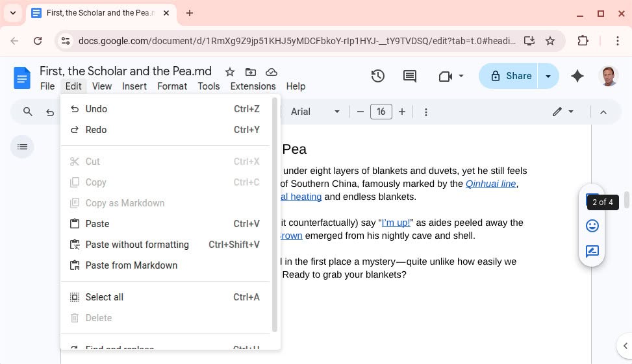
Task: Open the Google account avatar
Action: (x=608, y=76)
